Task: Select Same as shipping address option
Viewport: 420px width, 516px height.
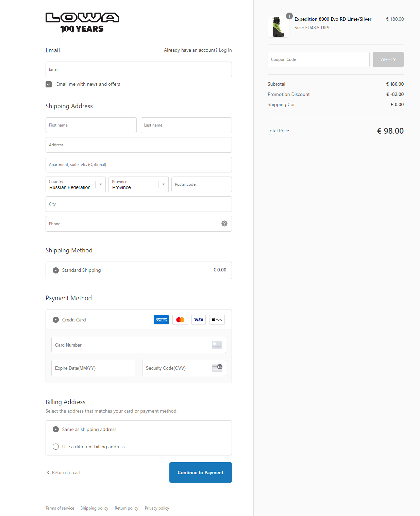Action: [x=56, y=429]
